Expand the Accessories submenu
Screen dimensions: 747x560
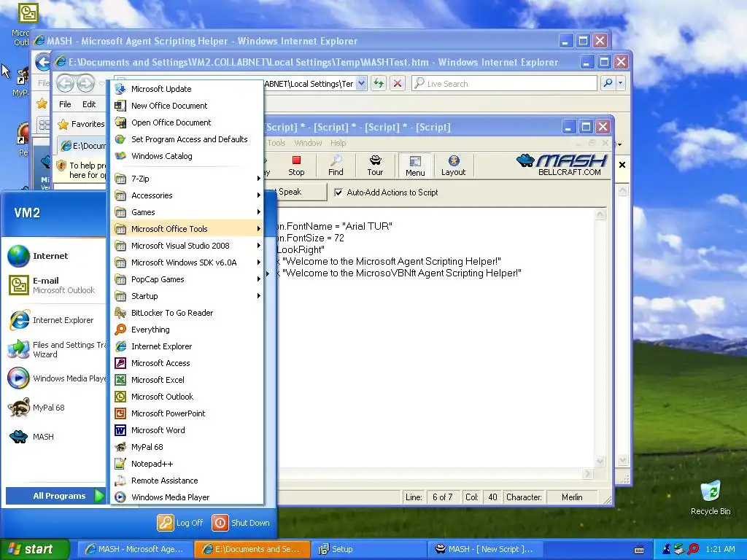pyautogui.click(x=187, y=195)
